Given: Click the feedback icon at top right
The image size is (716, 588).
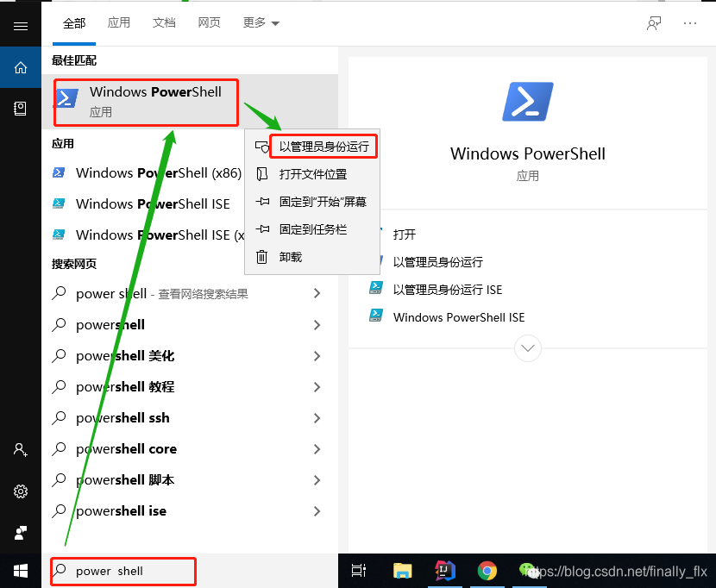Looking at the screenshot, I should pos(654,22).
